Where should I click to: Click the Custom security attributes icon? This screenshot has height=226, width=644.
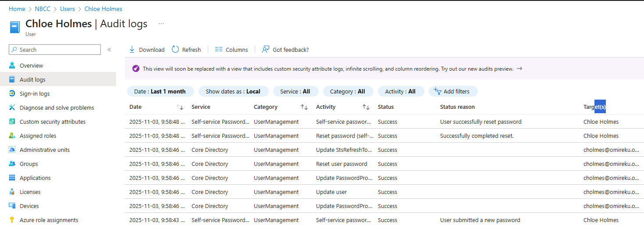12,122
